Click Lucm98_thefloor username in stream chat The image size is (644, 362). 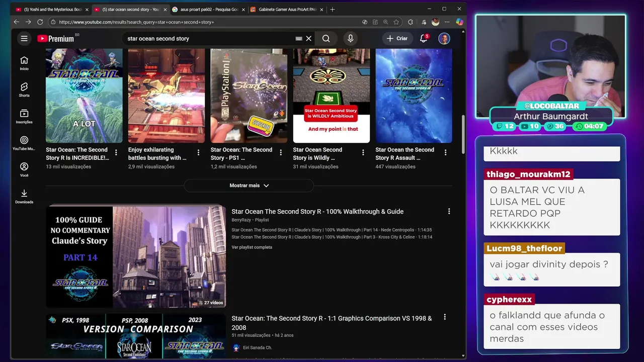coord(524,248)
